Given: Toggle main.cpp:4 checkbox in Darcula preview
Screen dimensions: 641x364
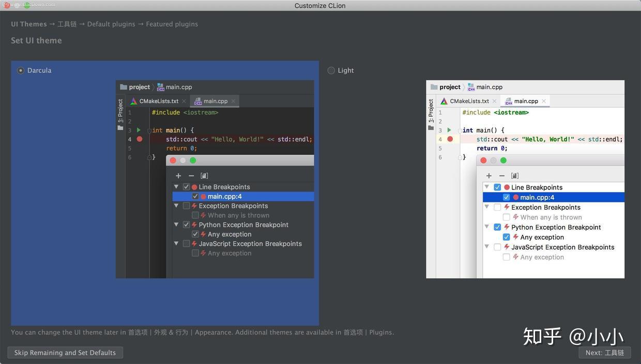Looking at the screenshot, I should tap(195, 196).
